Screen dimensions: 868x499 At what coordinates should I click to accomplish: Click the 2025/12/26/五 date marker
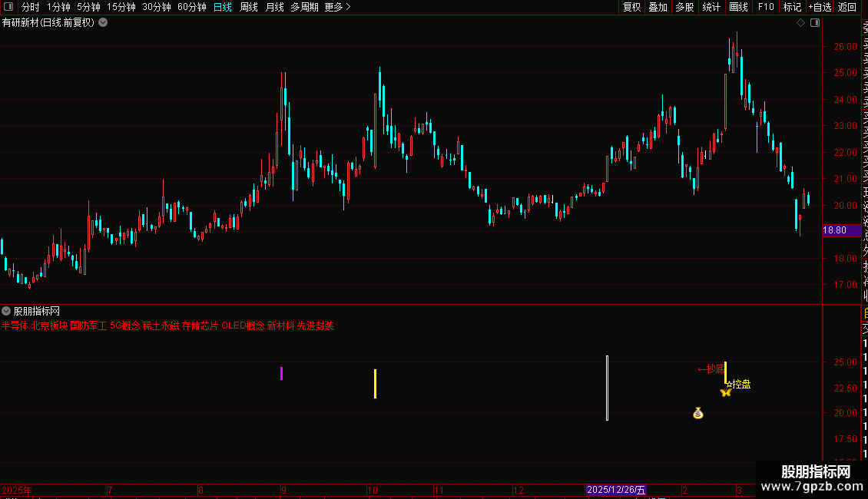[x=616, y=490]
